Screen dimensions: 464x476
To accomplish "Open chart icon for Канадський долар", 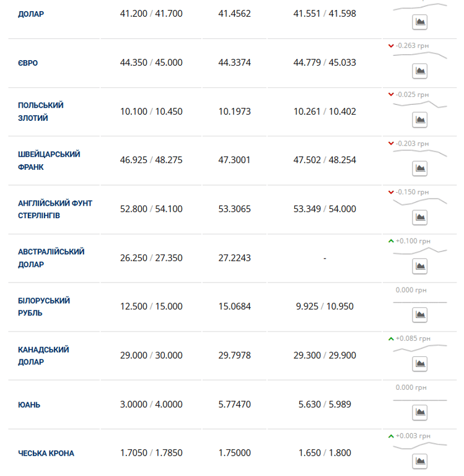I will coord(420,364).
